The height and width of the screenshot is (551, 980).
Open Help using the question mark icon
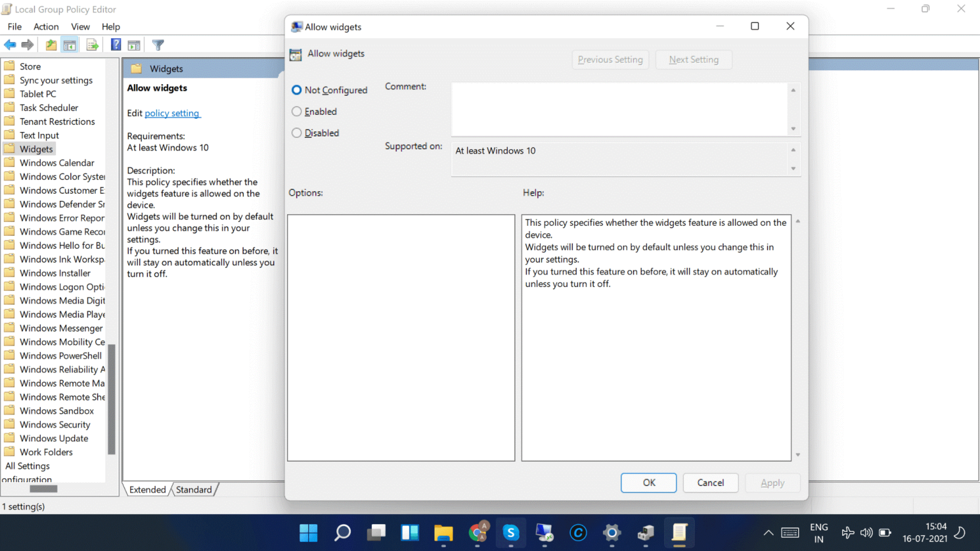(115, 45)
